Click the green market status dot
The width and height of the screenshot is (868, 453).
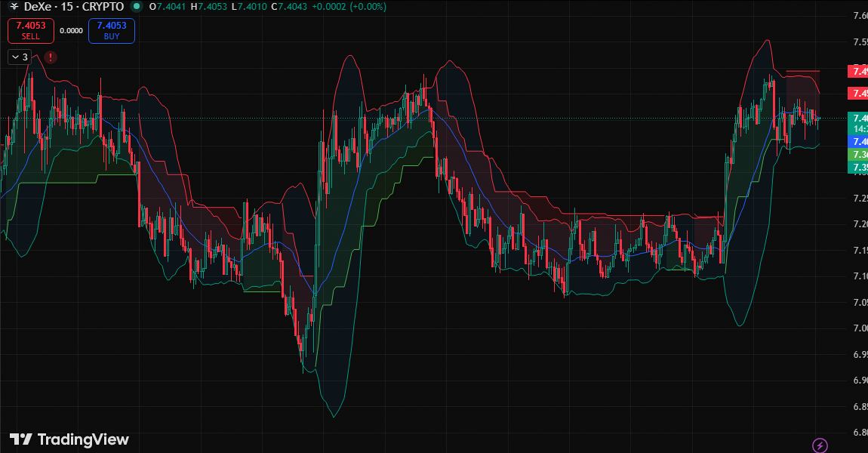pos(136,7)
